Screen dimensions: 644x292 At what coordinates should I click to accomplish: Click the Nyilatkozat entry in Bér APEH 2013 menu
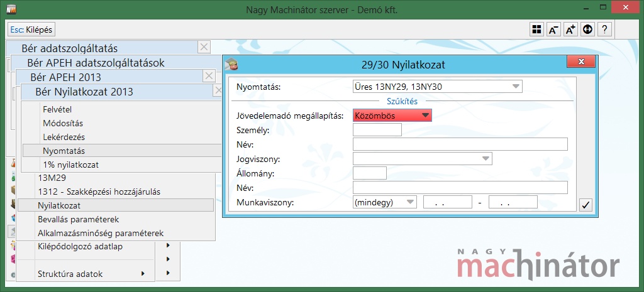(x=116, y=205)
